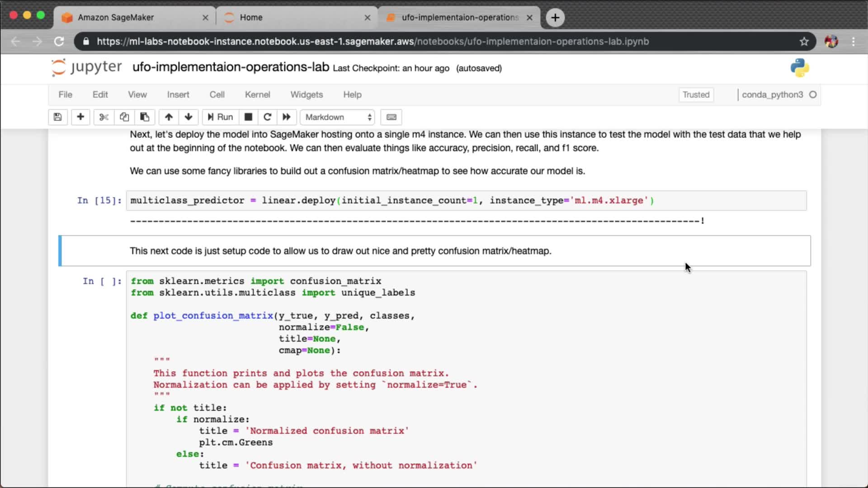The image size is (868, 488).
Task: Open the Kernel menu
Action: 257,94
